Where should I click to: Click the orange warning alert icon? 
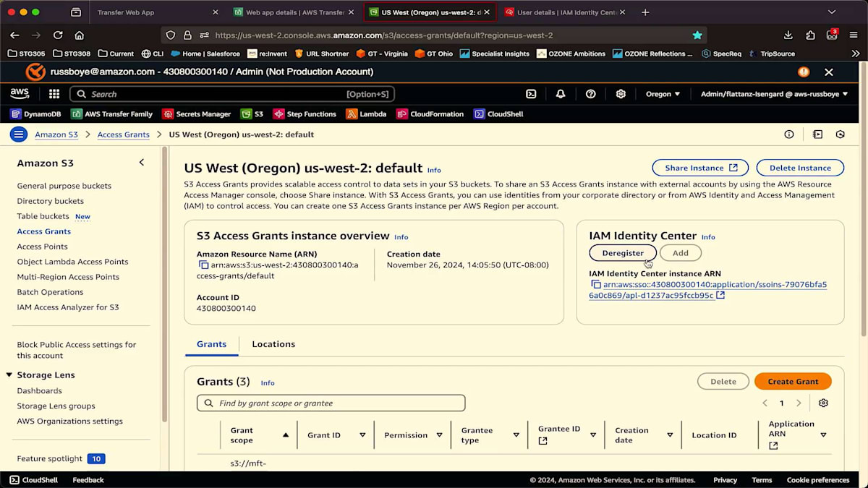(x=804, y=72)
